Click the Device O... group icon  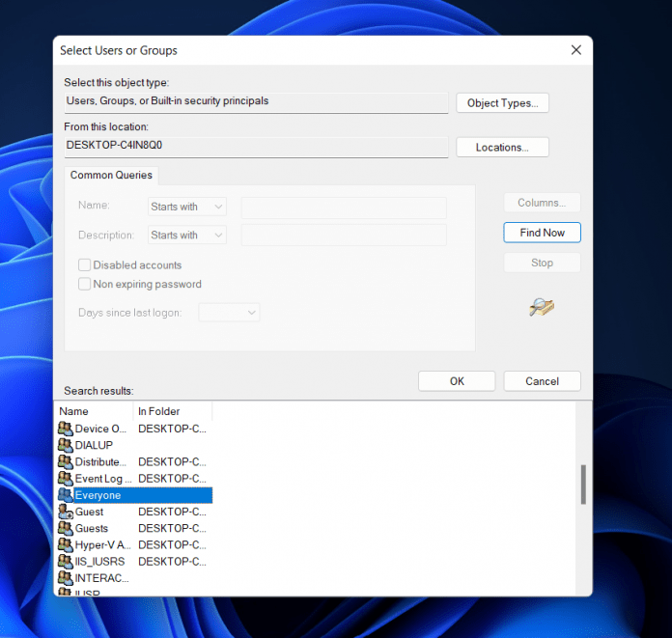(x=66, y=429)
